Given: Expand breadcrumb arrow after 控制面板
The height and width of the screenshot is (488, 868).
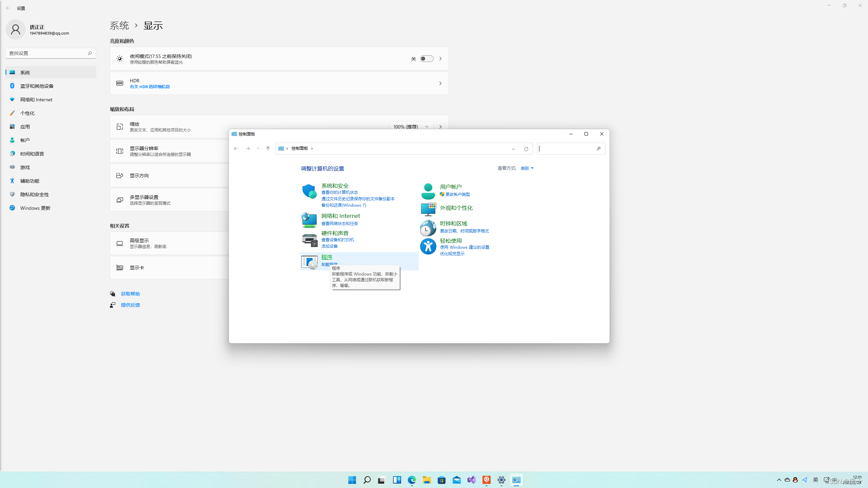Looking at the screenshot, I should click(312, 148).
